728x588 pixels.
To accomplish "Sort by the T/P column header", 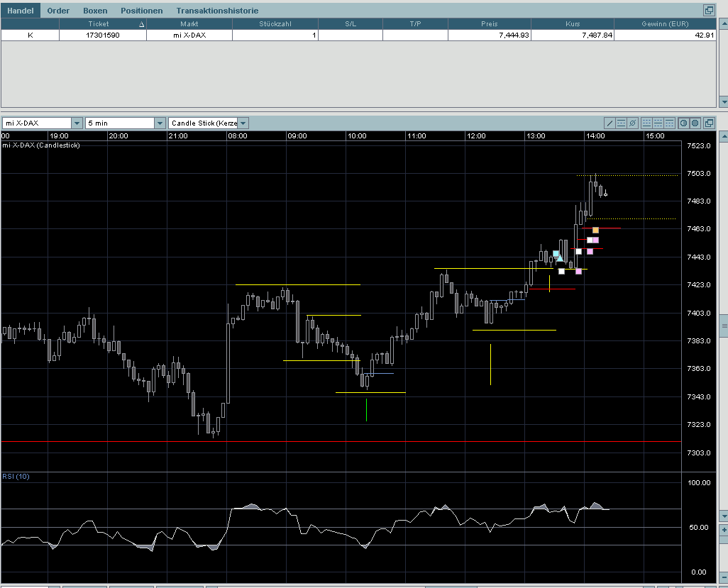I will (x=416, y=23).
